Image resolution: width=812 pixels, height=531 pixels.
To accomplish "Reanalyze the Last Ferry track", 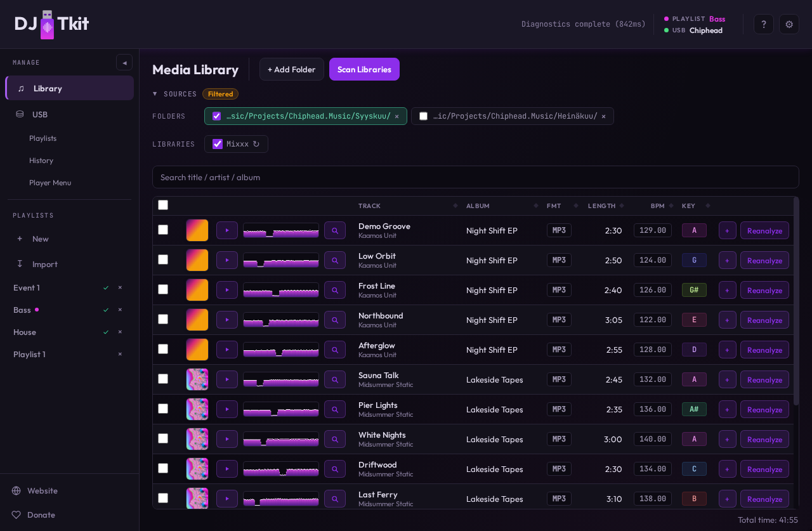I will click(x=764, y=499).
